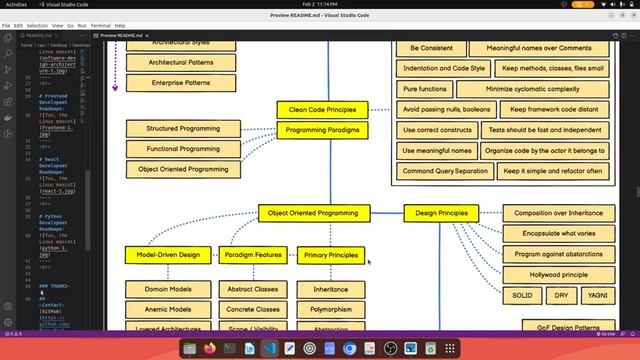Click the Show Source icon in editor toolbar
Screen dimensions: 640x360
(615, 36)
